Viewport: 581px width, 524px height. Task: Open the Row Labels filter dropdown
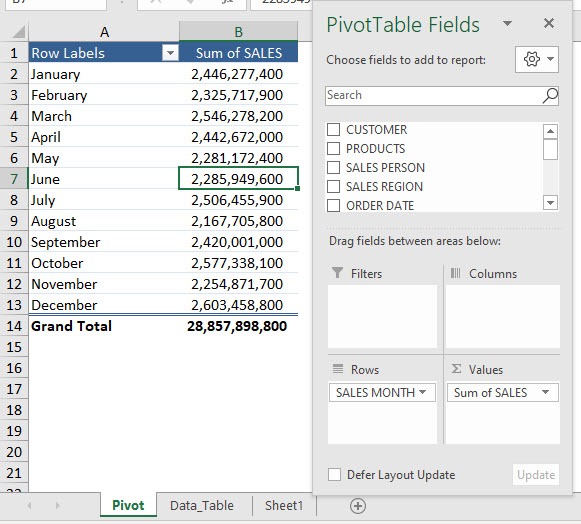pyautogui.click(x=170, y=53)
